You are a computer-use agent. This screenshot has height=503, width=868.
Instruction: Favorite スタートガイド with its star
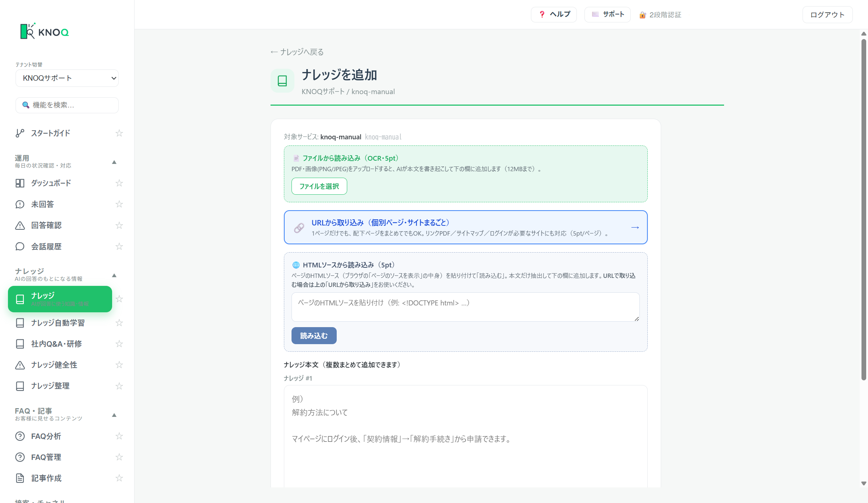coord(119,133)
